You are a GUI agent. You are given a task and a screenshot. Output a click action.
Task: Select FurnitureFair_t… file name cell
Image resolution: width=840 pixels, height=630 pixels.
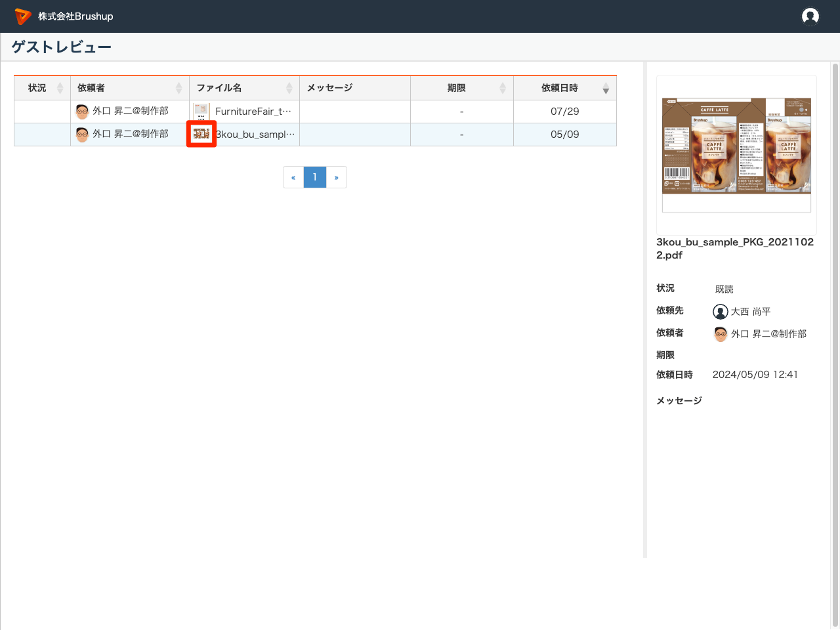pyautogui.click(x=253, y=112)
